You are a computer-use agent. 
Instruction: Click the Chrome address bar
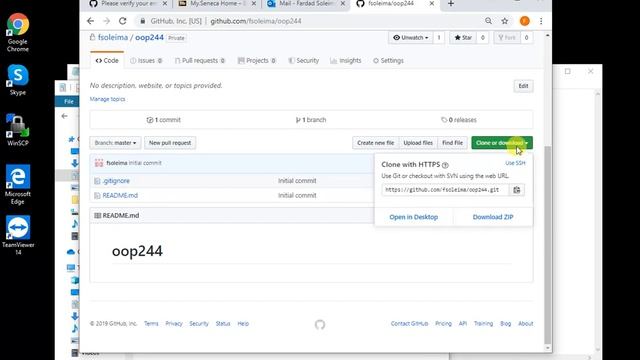[309, 21]
